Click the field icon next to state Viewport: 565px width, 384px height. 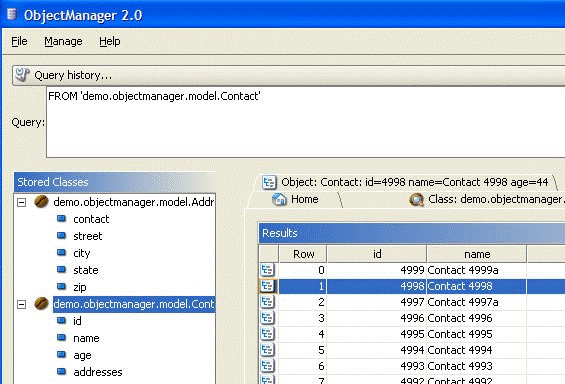coord(62,269)
